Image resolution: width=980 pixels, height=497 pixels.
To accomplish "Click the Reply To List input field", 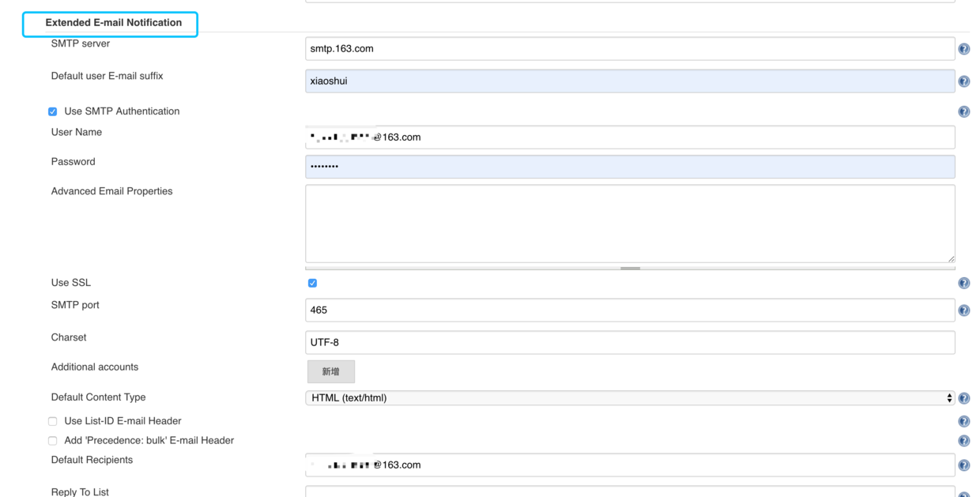I will click(630, 491).
